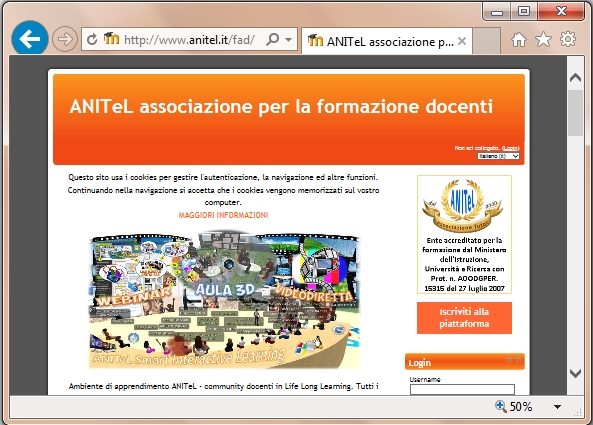593x425 pixels.
Task: Go to home page via house icon
Action: click(x=519, y=39)
